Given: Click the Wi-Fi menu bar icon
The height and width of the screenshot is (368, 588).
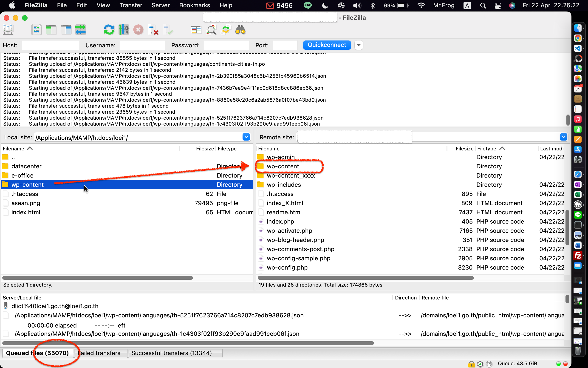Looking at the screenshot, I should coord(421,5).
